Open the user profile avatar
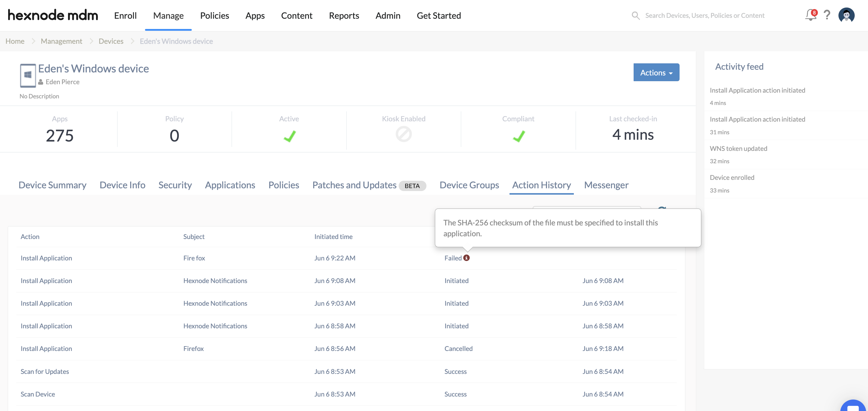This screenshot has height=411, width=868. 847,15
